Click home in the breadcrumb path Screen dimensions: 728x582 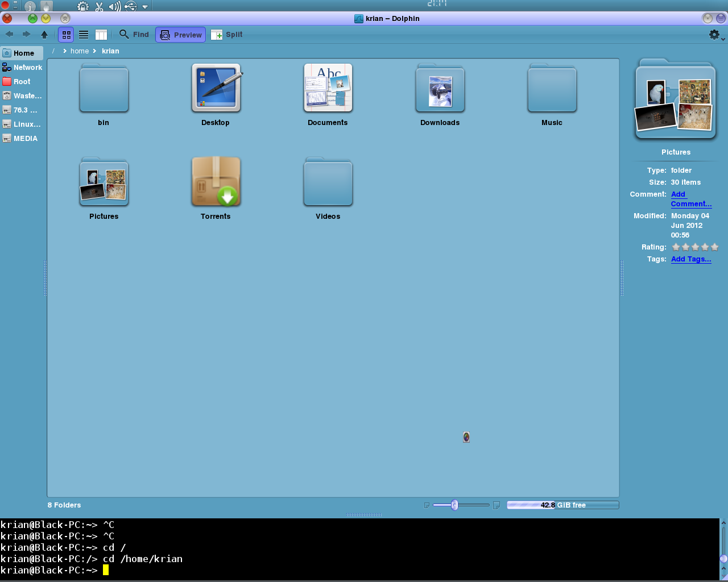[80, 51]
